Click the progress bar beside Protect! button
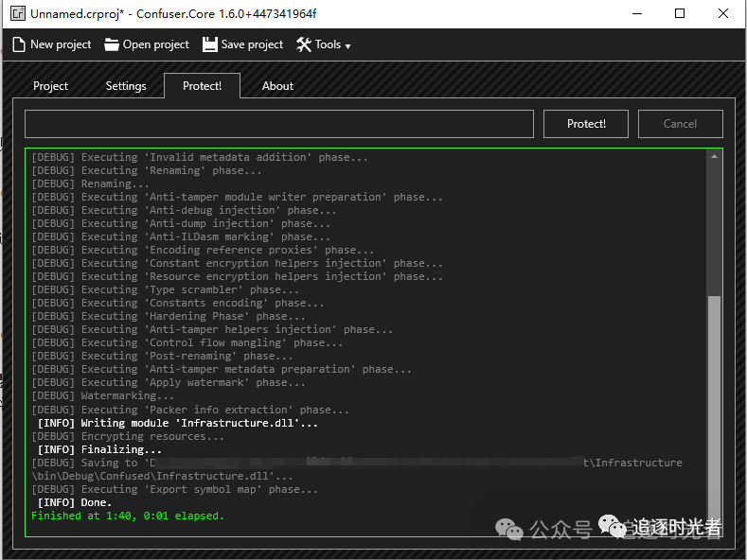Viewport: 747px width, 560px height. 278,124
